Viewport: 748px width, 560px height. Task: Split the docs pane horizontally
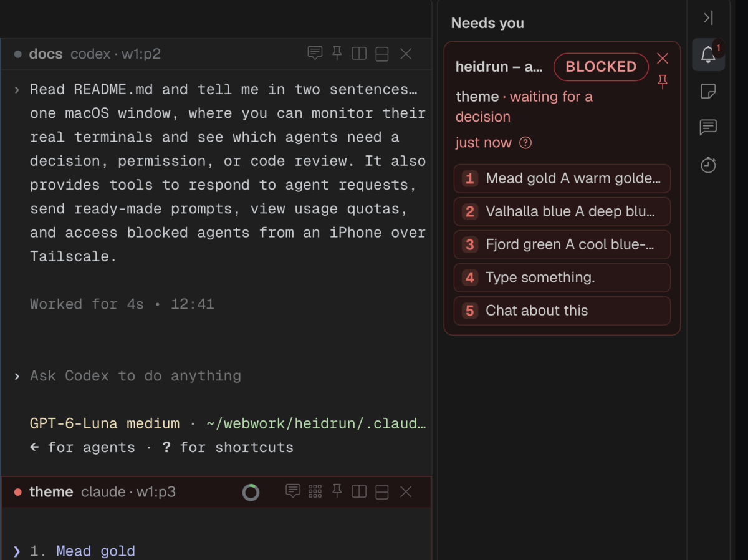(382, 54)
